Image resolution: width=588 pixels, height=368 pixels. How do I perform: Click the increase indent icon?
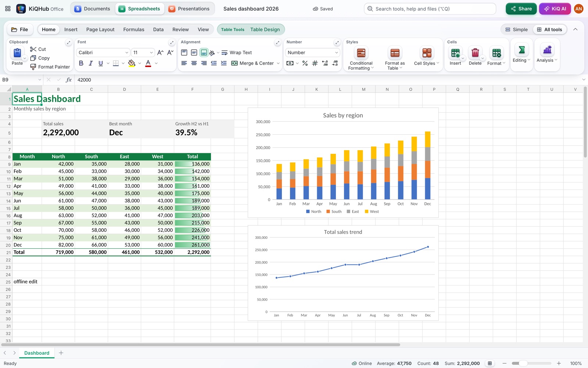coord(224,63)
